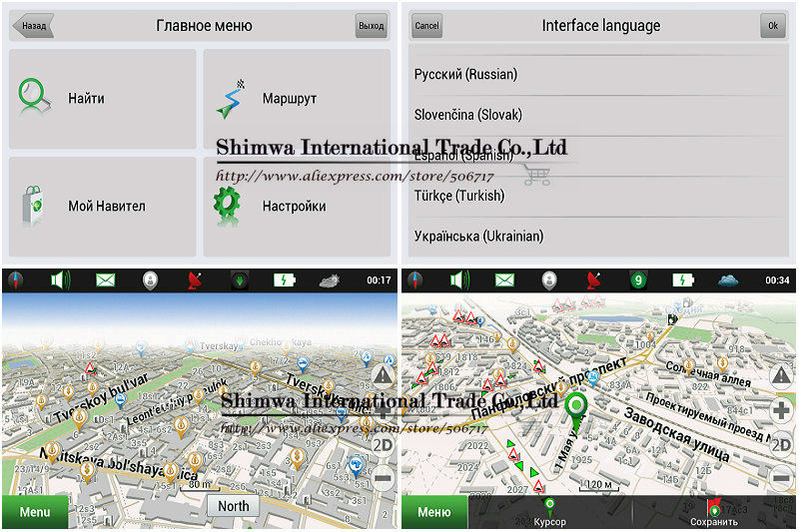Screen dimensions: 799x532
Task: Tap speaker volume icon on the 00:34 map
Action: pyautogui.click(x=459, y=280)
